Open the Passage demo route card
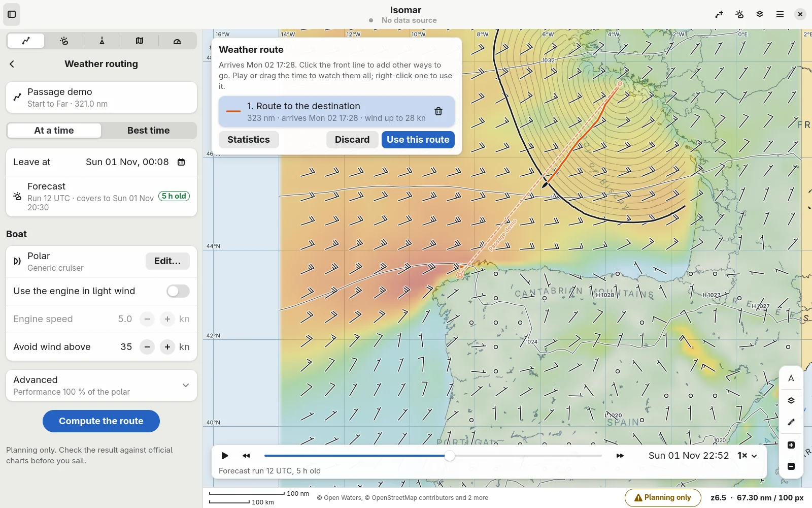 [101, 98]
